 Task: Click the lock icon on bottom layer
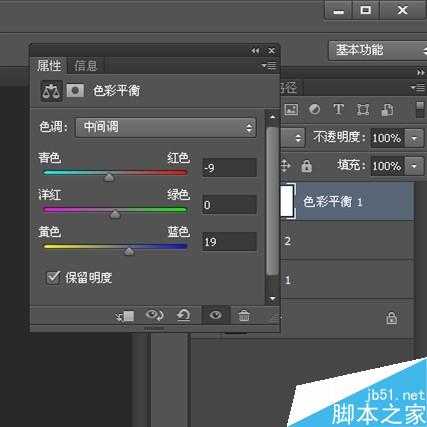392,318
